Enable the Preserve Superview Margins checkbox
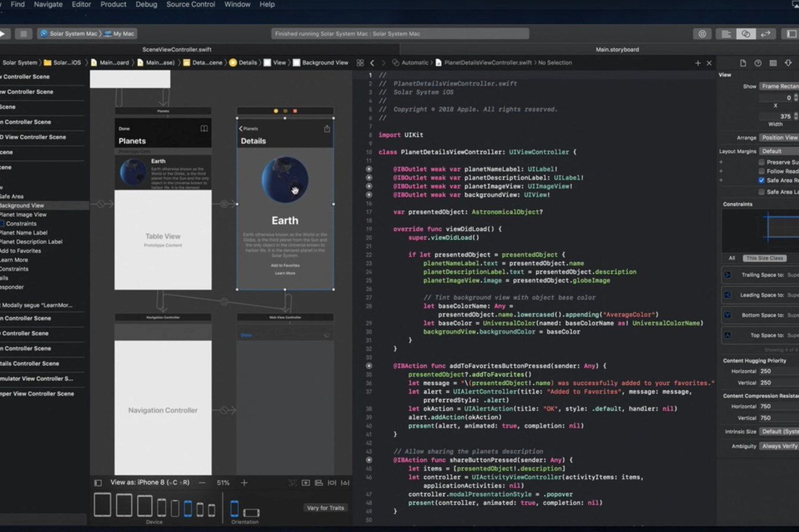This screenshot has width=799, height=532. click(761, 162)
